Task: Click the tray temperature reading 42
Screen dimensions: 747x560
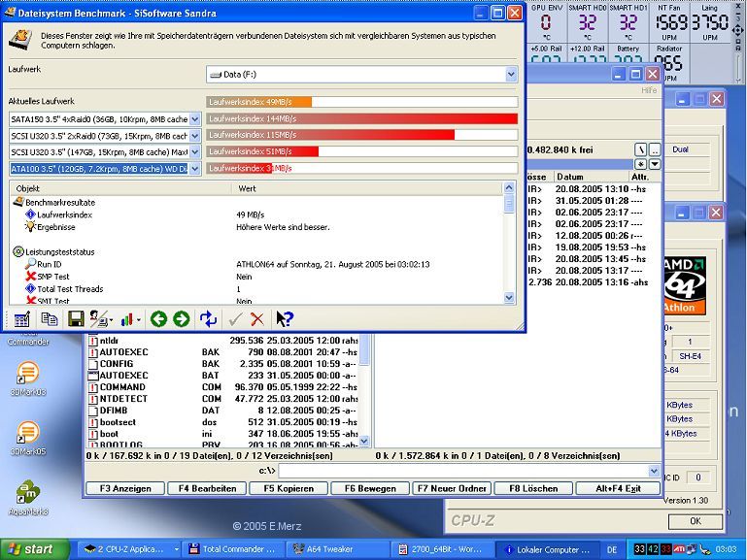Action: pyautogui.click(x=653, y=549)
